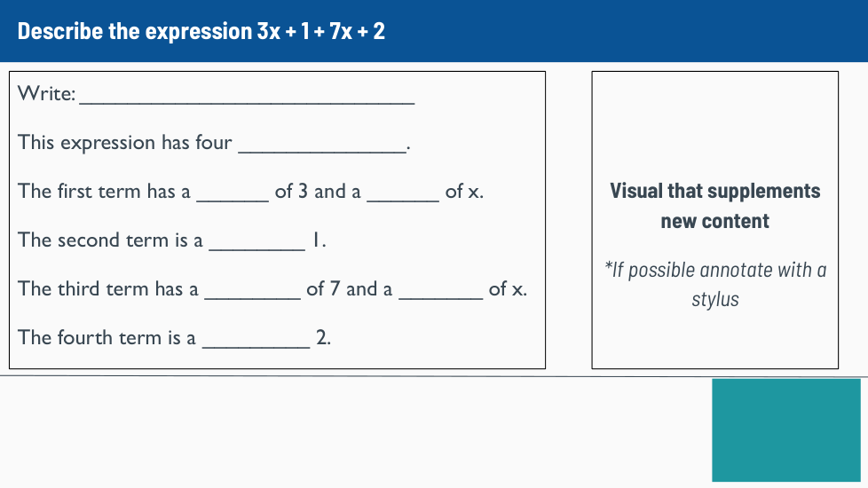This screenshot has height=488, width=868.
Task: Select the text "The first term has a"
Action: [x=104, y=192]
